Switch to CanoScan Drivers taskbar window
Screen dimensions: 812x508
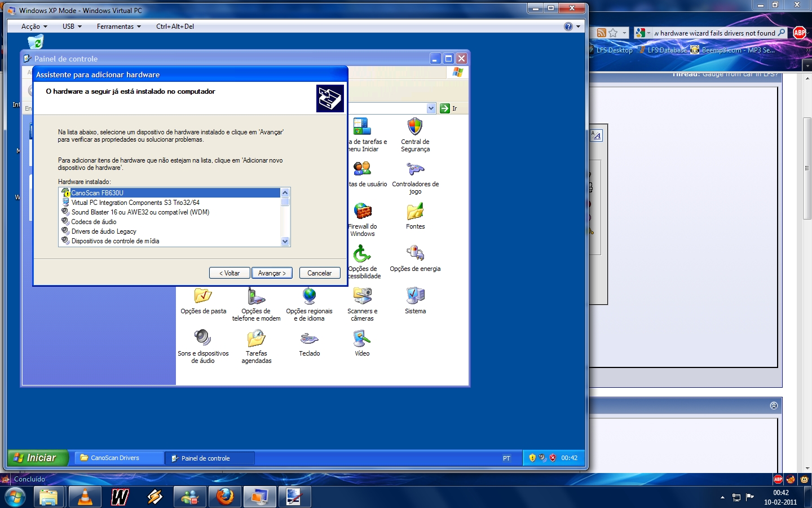tap(119, 458)
